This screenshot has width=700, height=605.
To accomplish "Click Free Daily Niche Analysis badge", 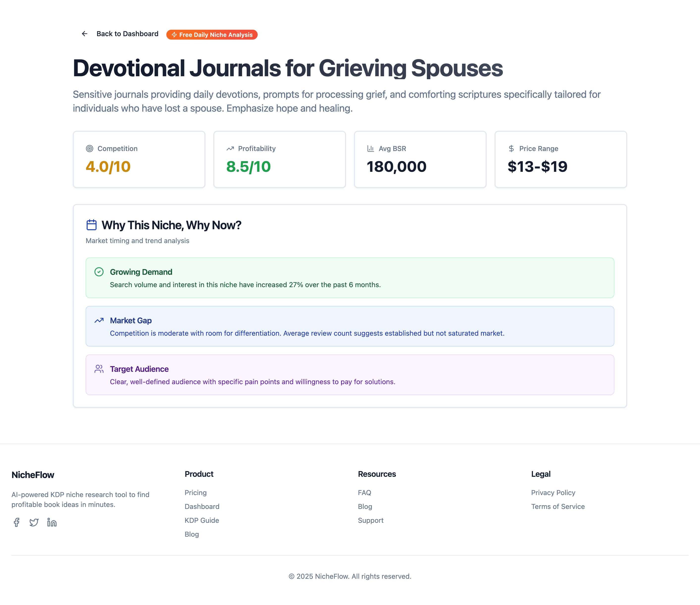I will (212, 35).
